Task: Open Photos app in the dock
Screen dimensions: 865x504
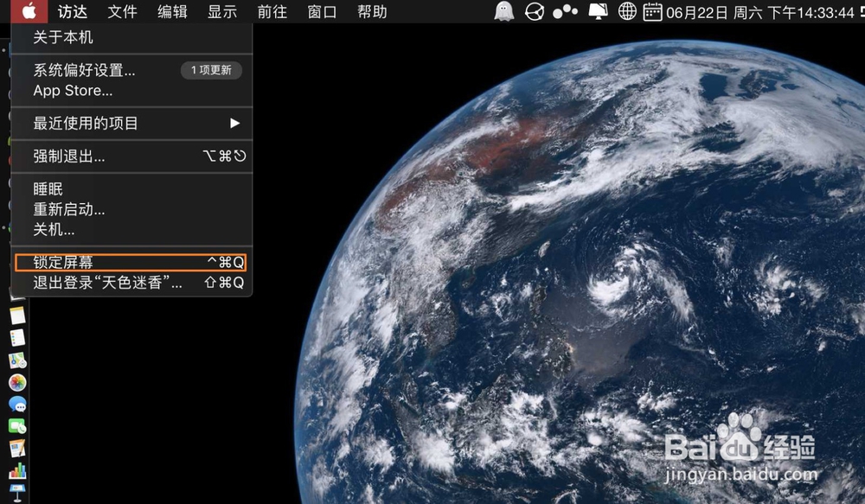Action: click(17, 382)
